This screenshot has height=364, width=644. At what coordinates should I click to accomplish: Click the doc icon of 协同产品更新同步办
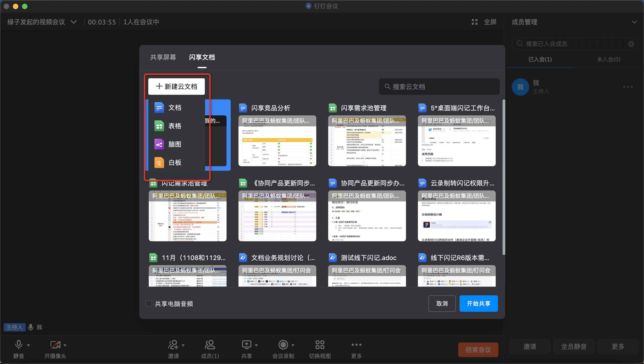[x=333, y=183]
